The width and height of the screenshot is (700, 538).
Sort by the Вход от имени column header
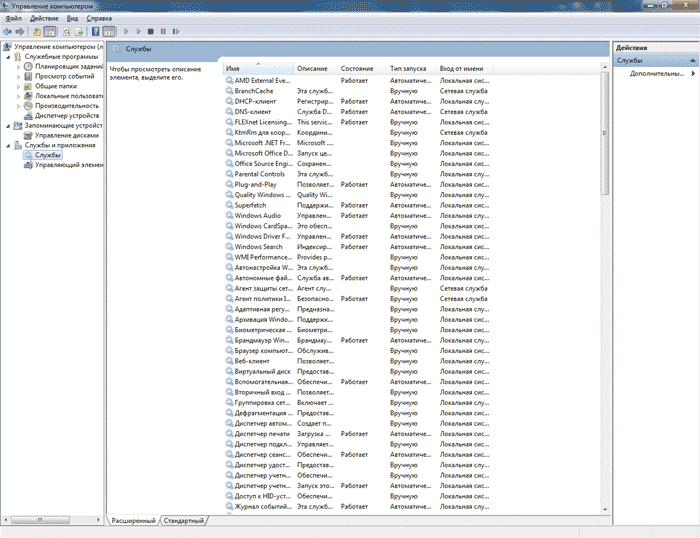coord(465,68)
